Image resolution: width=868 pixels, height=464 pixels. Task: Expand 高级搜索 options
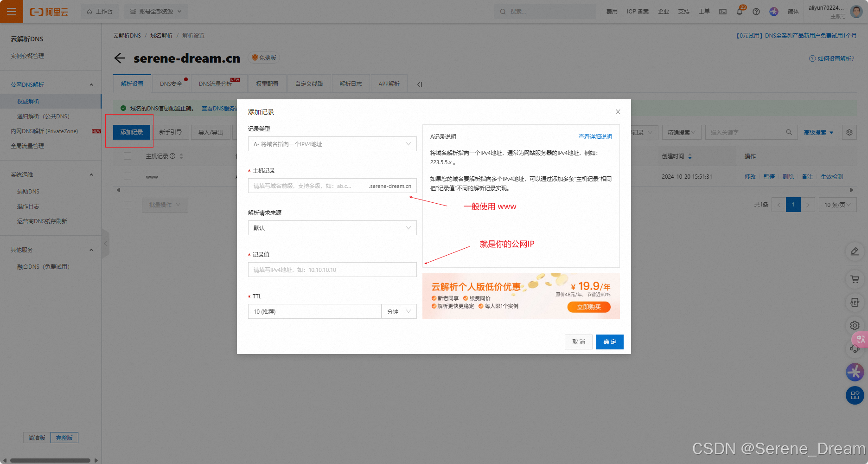pos(818,132)
